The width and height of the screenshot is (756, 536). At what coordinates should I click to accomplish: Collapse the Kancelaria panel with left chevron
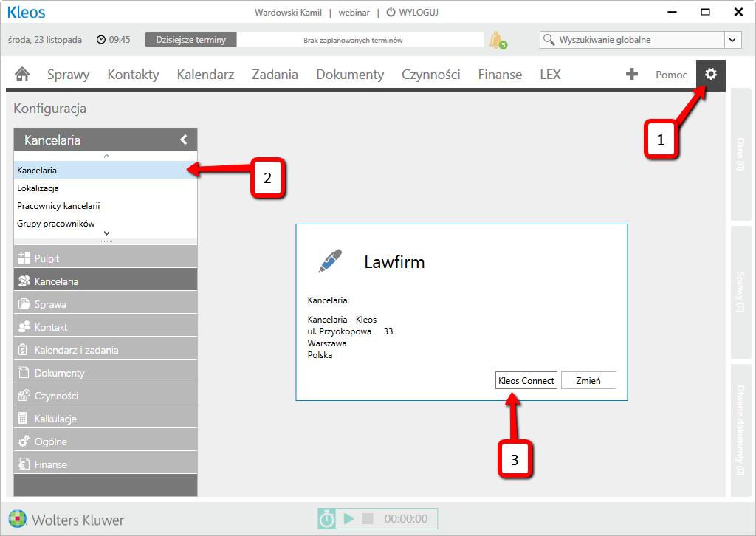(x=184, y=140)
